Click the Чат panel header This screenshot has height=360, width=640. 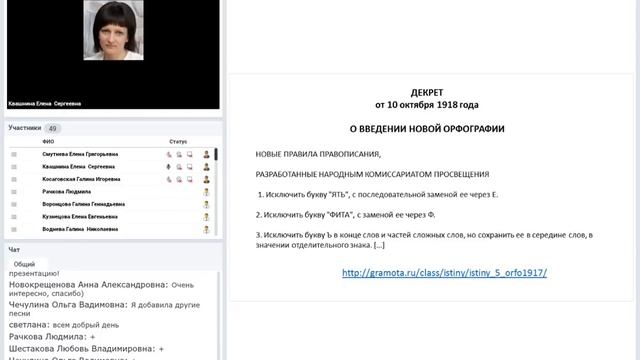[x=14, y=249]
